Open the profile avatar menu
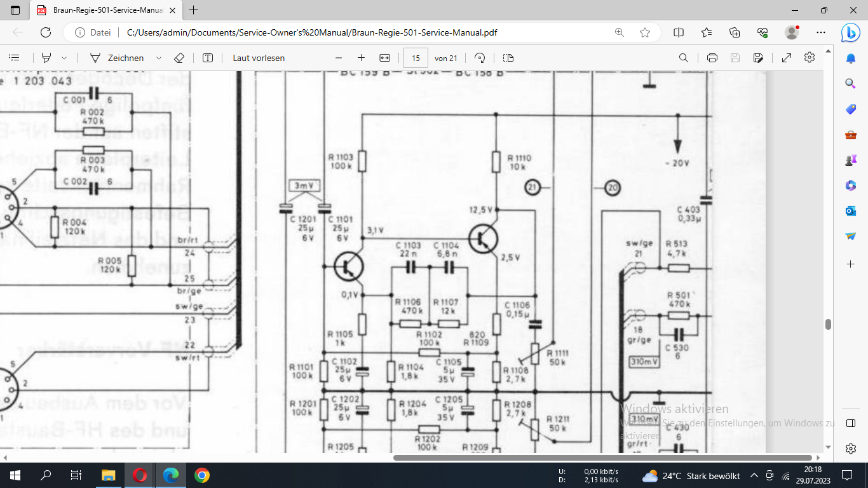This screenshot has height=488, width=868. click(x=792, y=32)
